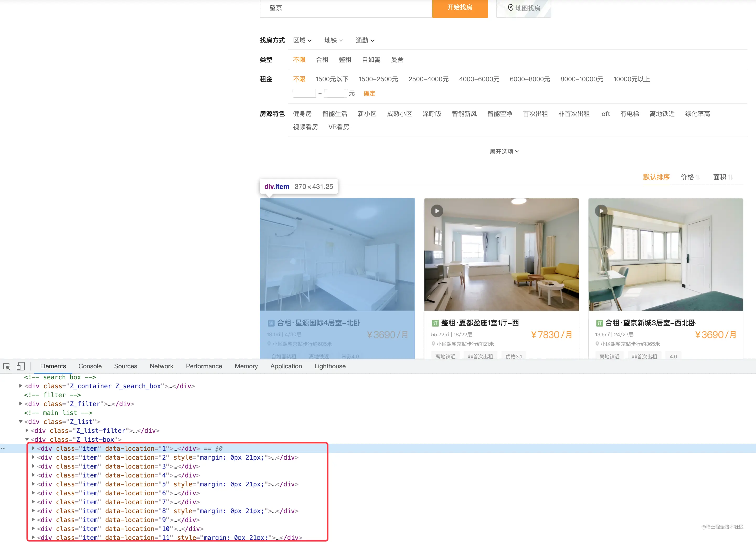Select the 智能新风 feature filter
756x542 pixels.
pyautogui.click(x=464, y=114)
